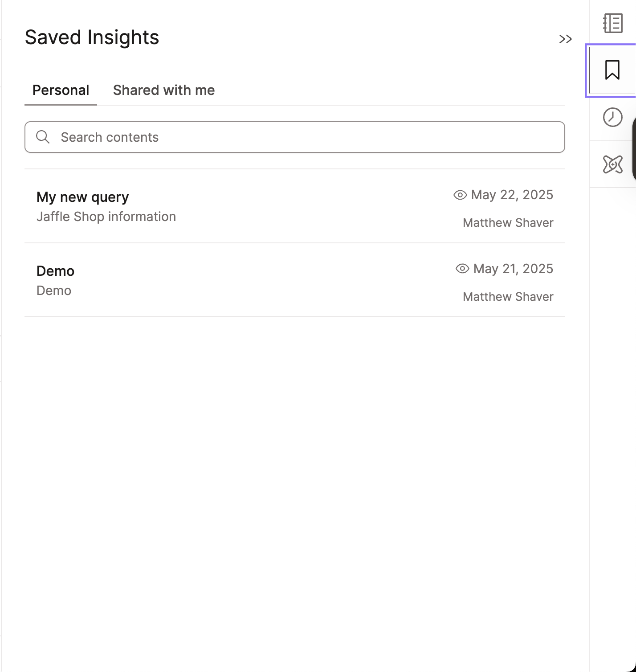
Task: Open the clock history icon in the sidebar
Action: (x=612, y=117)
